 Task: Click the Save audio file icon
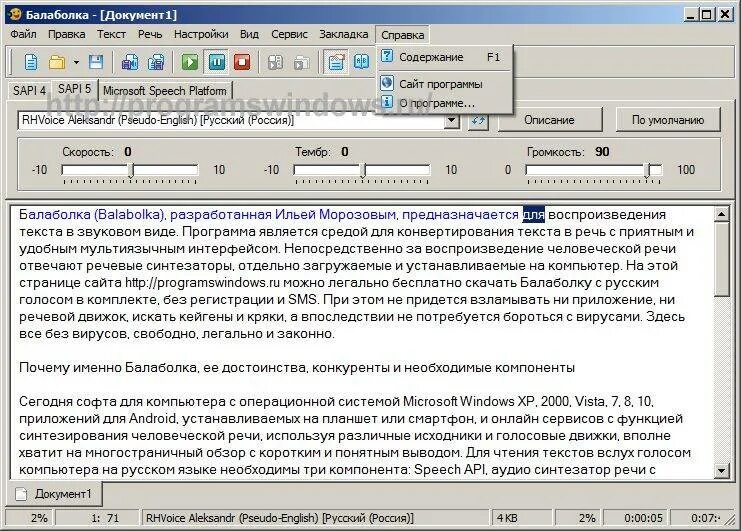pos(130,62)
